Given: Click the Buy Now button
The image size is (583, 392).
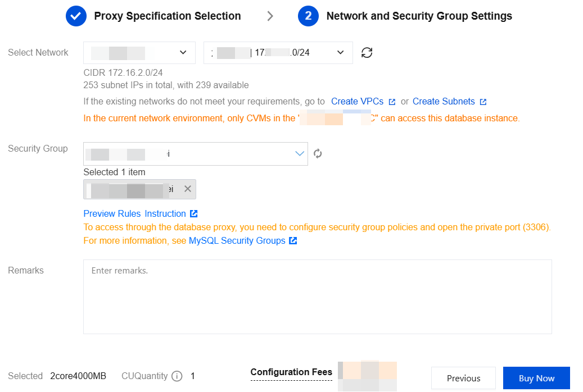Looking at the screenshot, I should point(536,378).
